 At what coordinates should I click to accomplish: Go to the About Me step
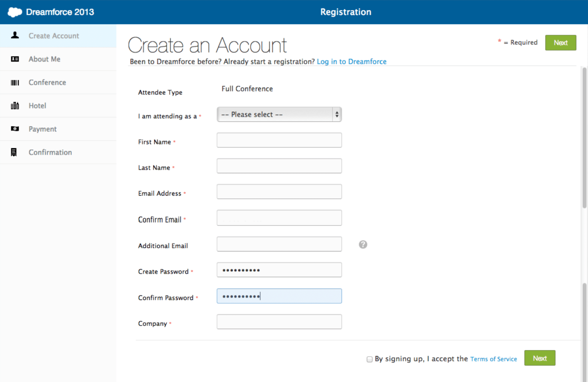coord(58,59)
